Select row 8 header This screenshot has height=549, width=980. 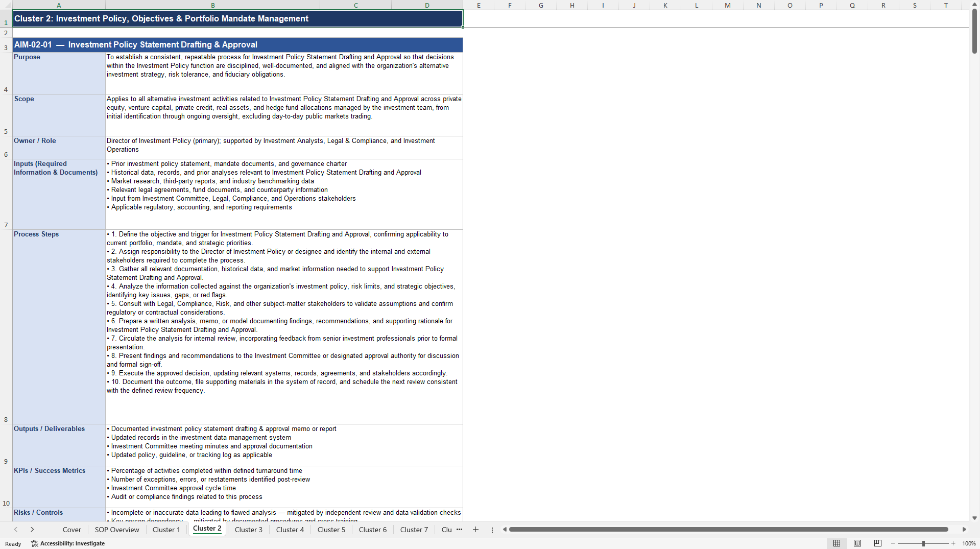pos(6,327)
